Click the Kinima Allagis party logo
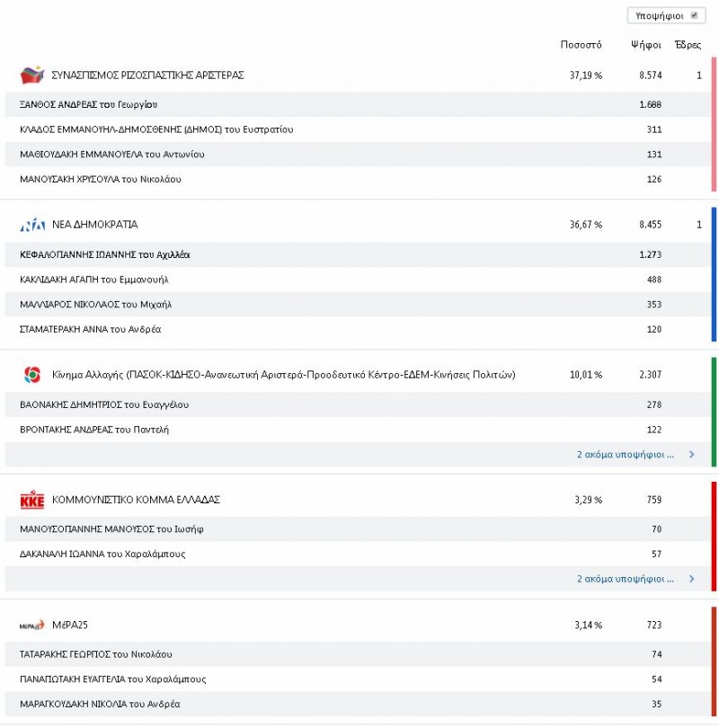The height and width of the screenshot is (728, 719). click(x=32, y=374)
